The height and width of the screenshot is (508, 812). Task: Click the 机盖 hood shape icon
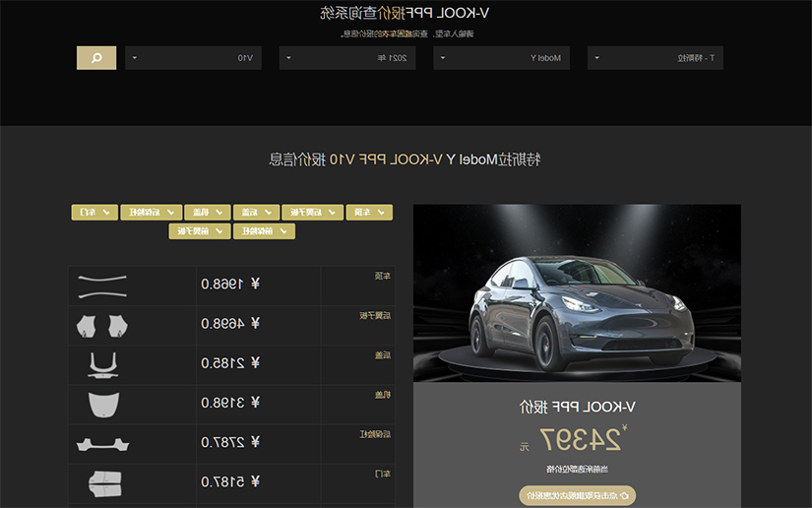click(103, 405)
